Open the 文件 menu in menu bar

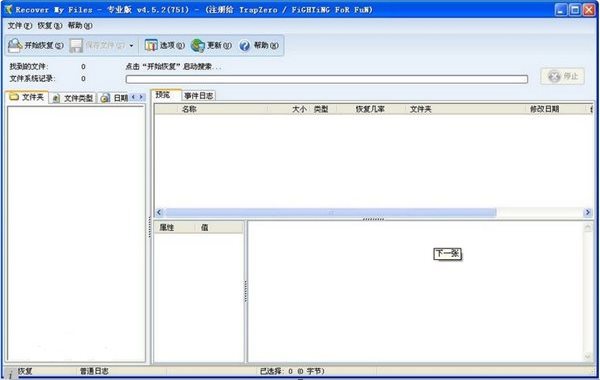tap(20, 26)
